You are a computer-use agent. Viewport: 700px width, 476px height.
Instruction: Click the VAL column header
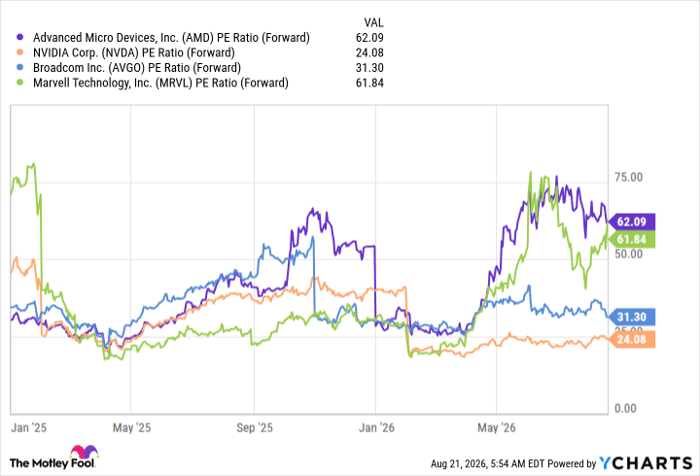coord(373,22)
